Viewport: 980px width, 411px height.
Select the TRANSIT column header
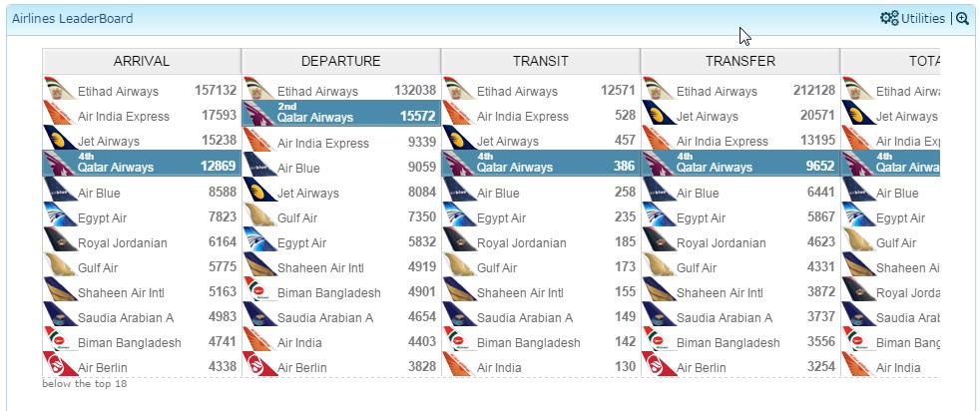541,61
